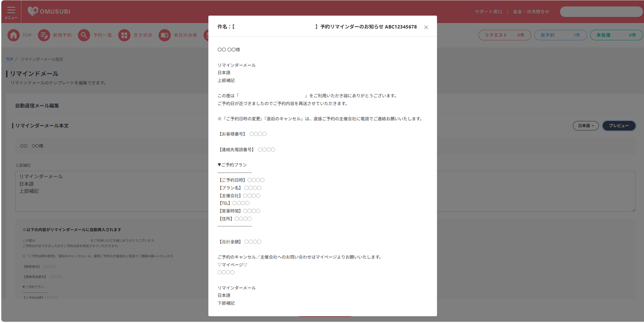Show 仮予約 1件 reservations
The height and width of the screenshot is (323, 644).
pyautogui.click(x=560, y=35)
